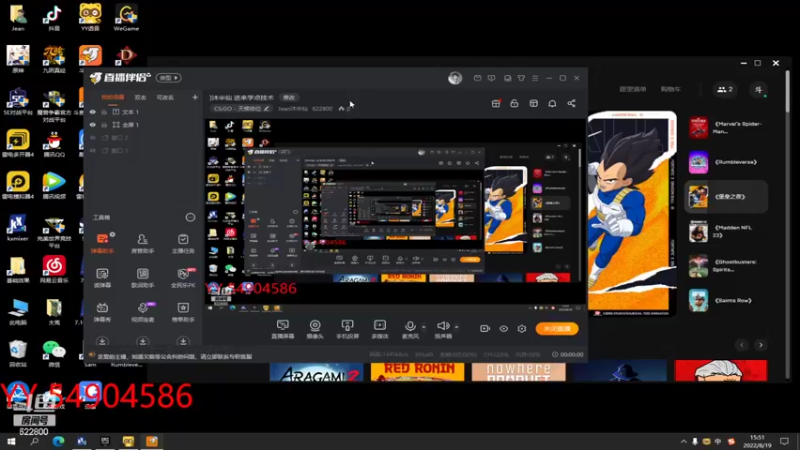Open 购物车 in the store window
Viewport: 800px width, 450px height.
(x=670, y=89)
